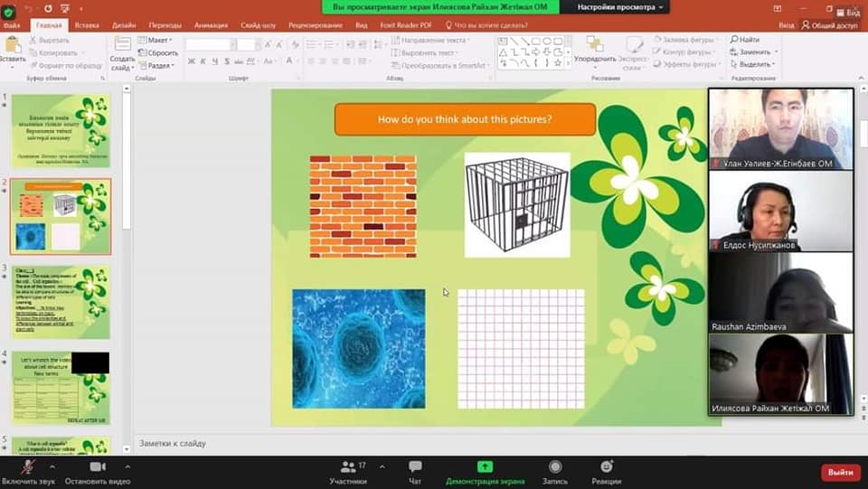The image size is (868, 489).
Task: Click the Общий доступ share button
Action: click(829, 26)
